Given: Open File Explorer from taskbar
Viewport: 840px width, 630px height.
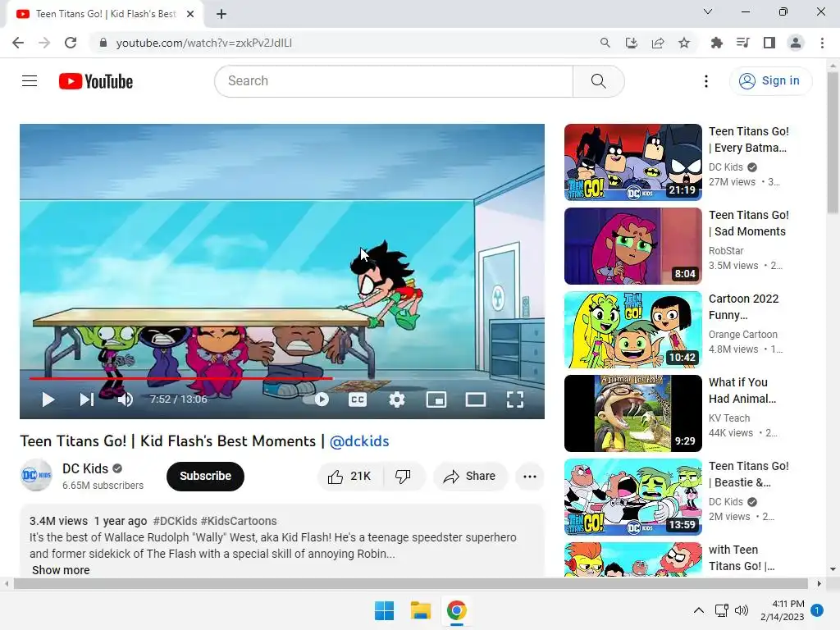Looking at the screenshot, I should [x=421, y=610].
